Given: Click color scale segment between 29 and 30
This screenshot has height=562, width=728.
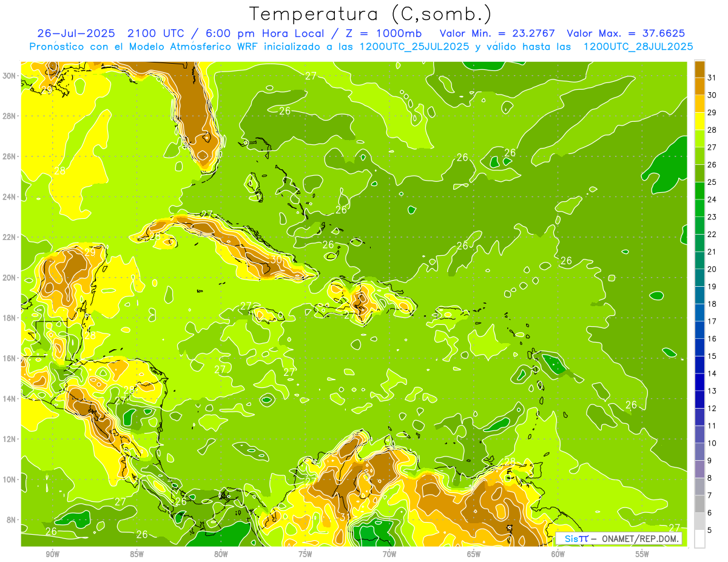Looking at the screenshot, I should point(700,104).
